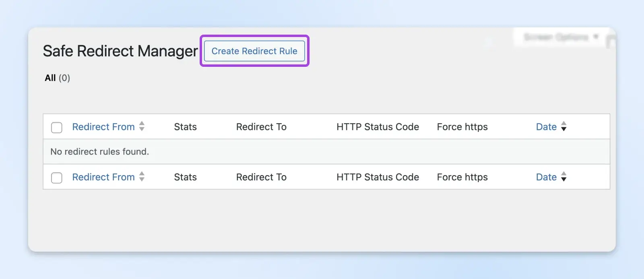Click the header Redirect To column label
Screen dimensions: 644x279
click(261, 127)
